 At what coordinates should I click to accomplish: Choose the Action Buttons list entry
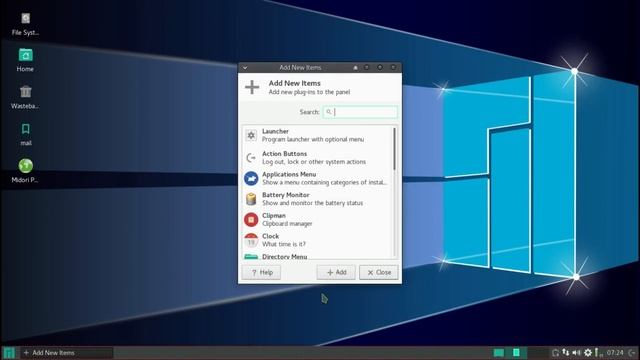point(317,158)
